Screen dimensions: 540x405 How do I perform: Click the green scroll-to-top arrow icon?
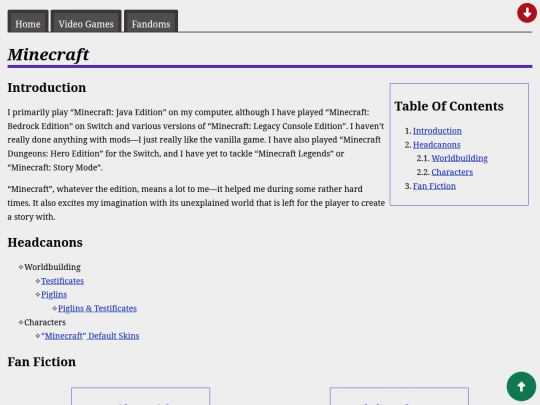pos(521,386)
